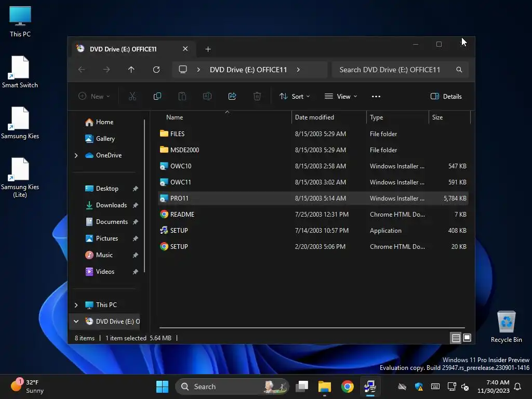The image size is (532, 399).
Task: Click the setup installer taskbar icon
Action: point(370,387)
